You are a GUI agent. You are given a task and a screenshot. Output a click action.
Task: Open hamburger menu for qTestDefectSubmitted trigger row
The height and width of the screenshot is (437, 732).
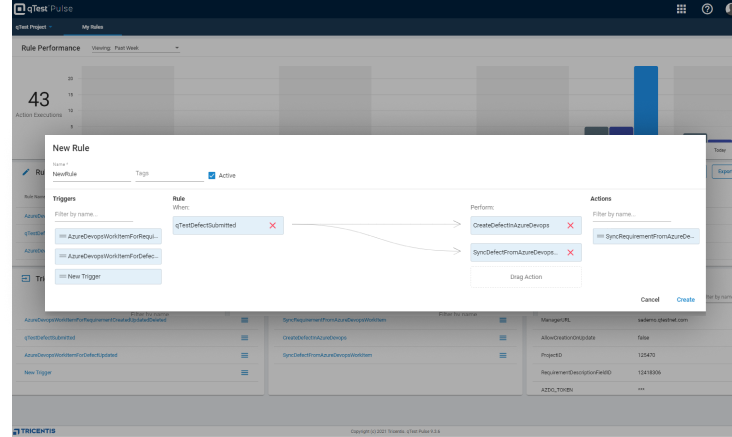tap(244, 338)
